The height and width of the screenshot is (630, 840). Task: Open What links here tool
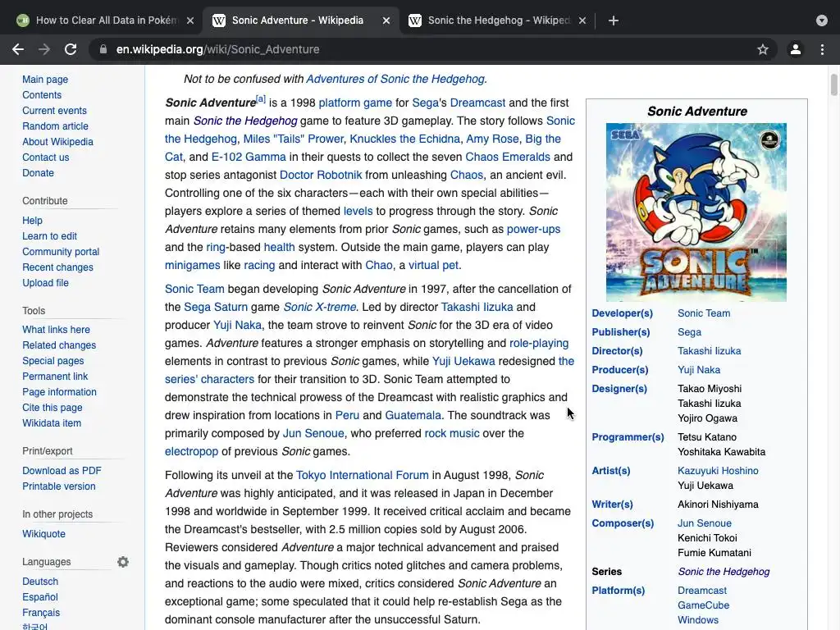tap(56, 330)
